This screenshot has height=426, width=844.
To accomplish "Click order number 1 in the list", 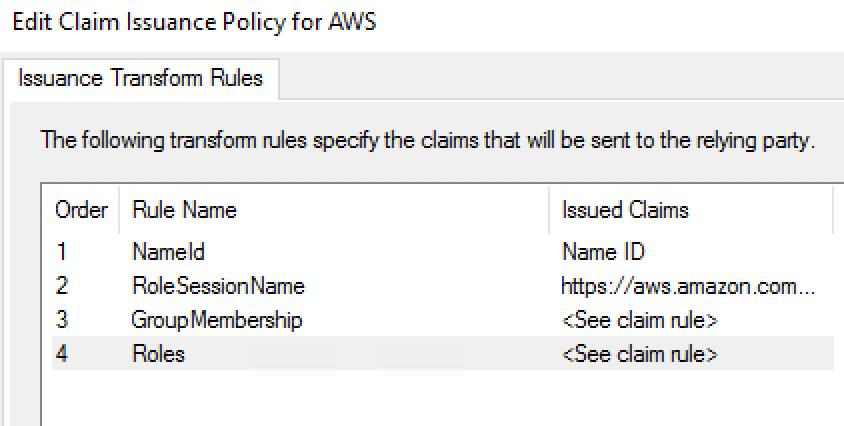I will (62, 252).
